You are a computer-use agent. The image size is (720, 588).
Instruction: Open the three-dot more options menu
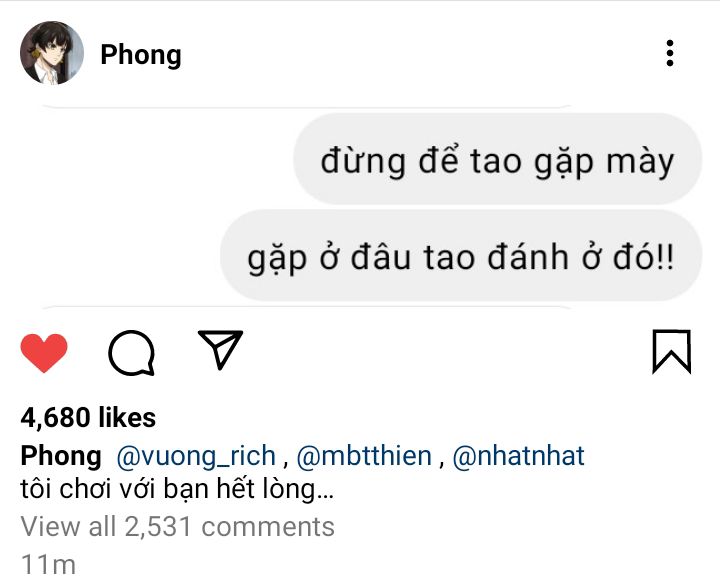point(670,53)
